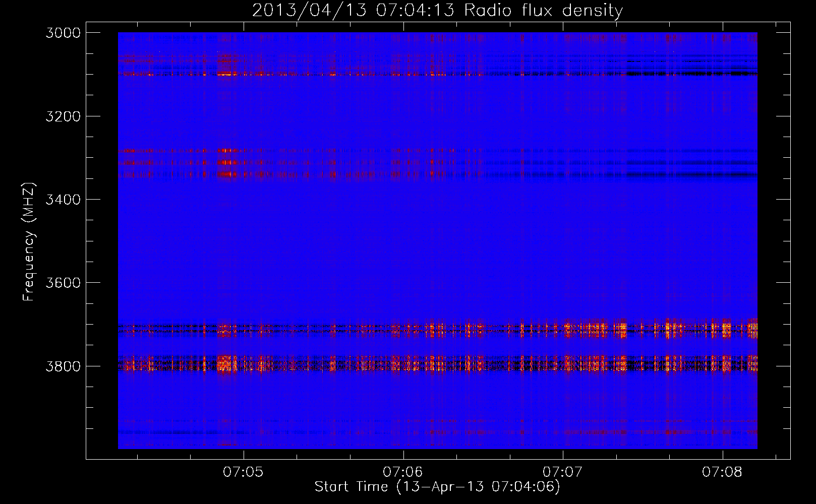This screenshot has height=504, width=816.
Task: Click the 3800 frequency tick label
Action: [x=63, y=366]
